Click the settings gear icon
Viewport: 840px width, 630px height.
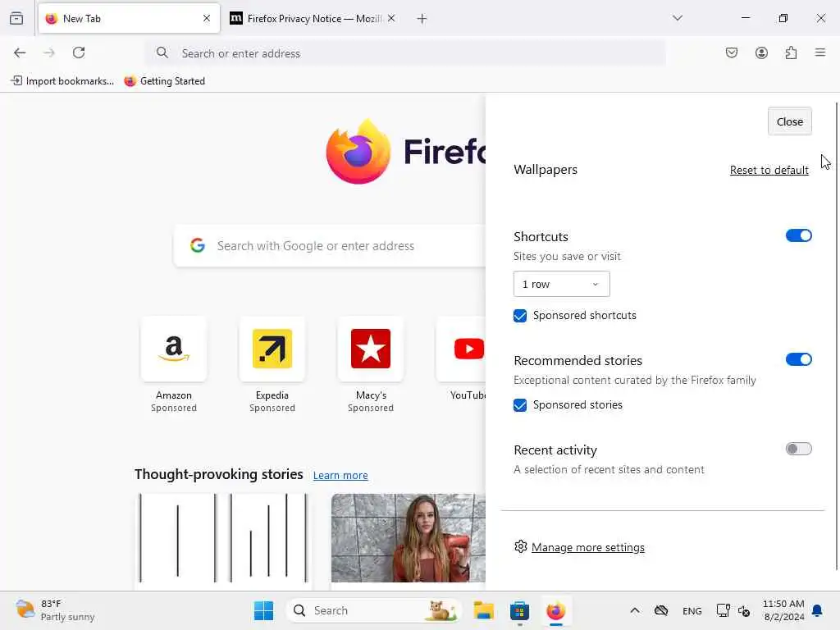pyautogui.click(x=521, y=546)
